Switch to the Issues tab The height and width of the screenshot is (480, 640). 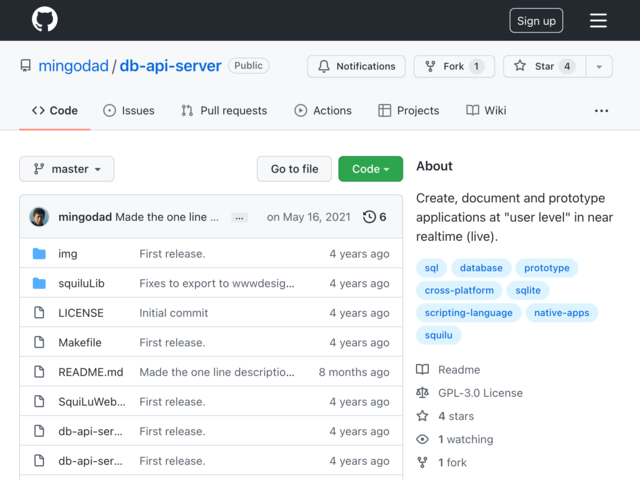click(x=129, y=111)
